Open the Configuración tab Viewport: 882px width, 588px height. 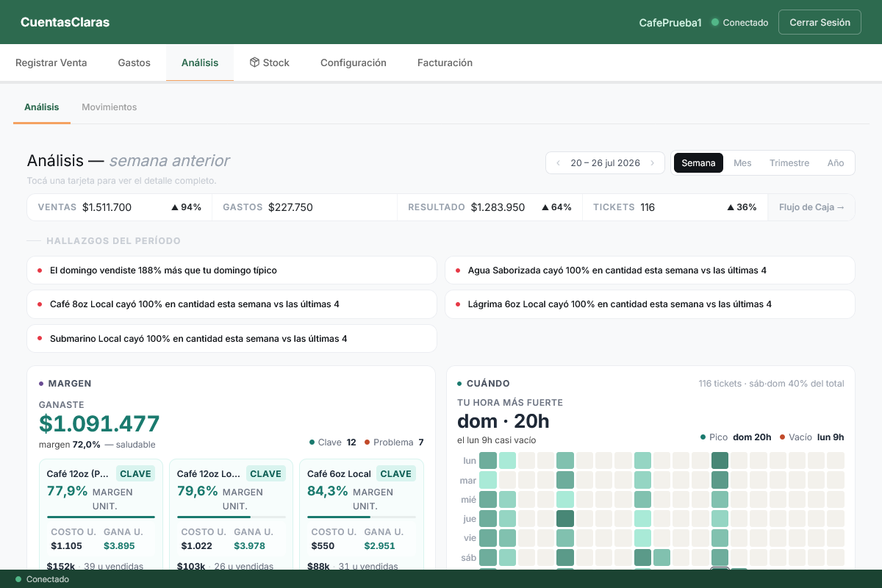pos(354,62)
